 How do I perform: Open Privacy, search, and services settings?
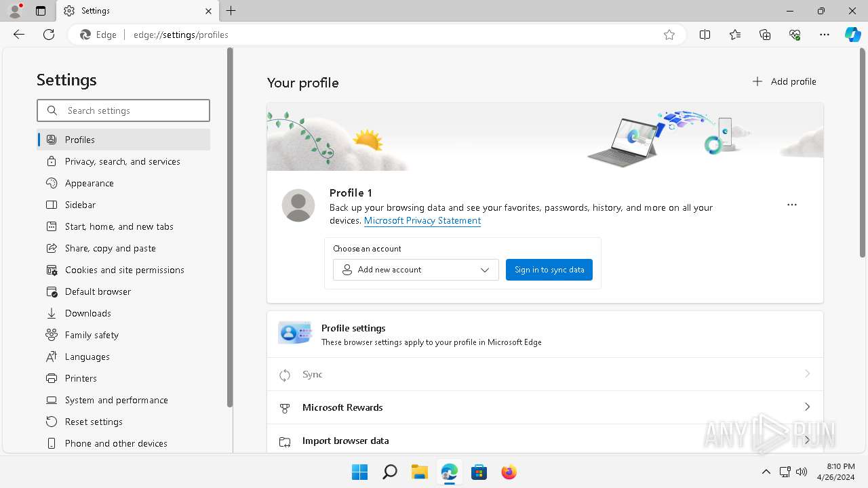(123, 161)
